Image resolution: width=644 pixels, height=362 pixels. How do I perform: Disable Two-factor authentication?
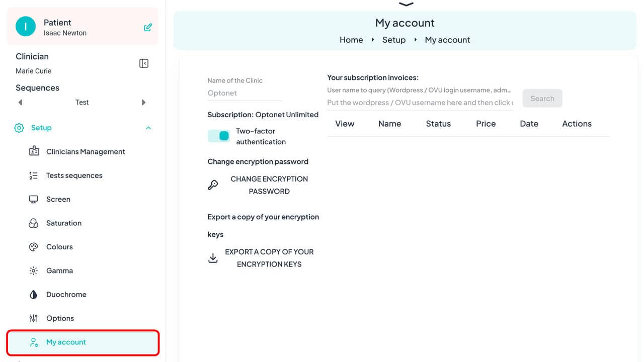(218, 136)
